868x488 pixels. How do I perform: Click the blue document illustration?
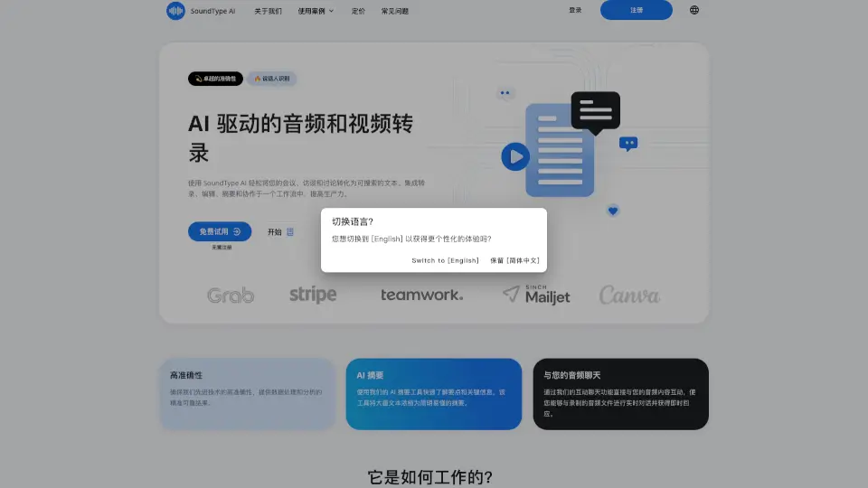pos(560,150)
